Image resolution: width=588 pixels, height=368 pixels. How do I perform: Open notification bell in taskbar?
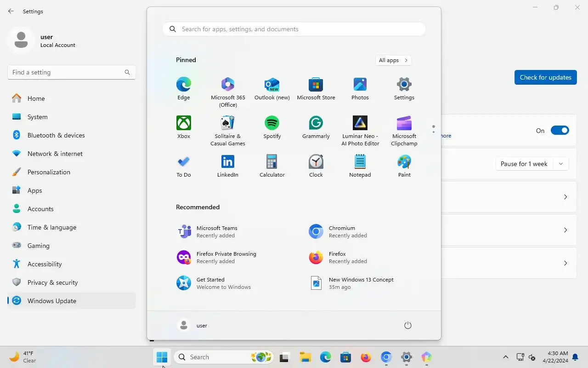(x=575, y=357)
